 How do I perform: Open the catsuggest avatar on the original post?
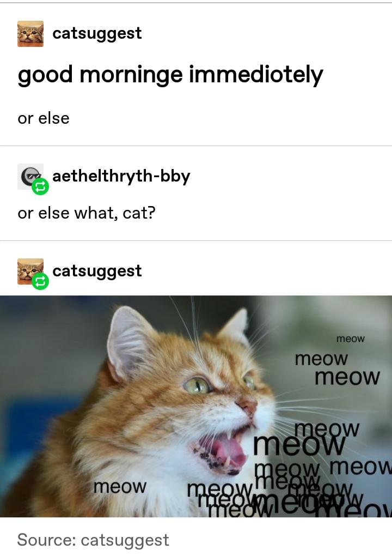[30, 34]
